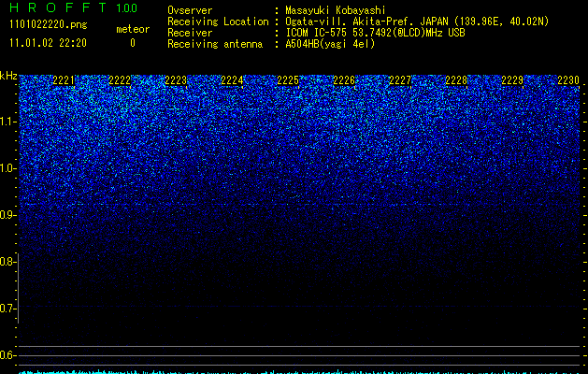Click the 1.0 kHz frequency axis label

click(8, 168)
